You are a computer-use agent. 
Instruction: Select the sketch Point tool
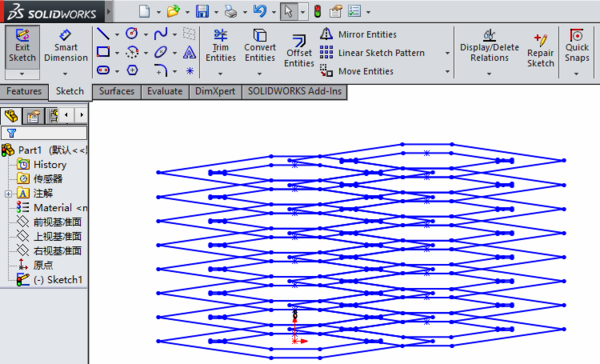click(x=190, y=71)
